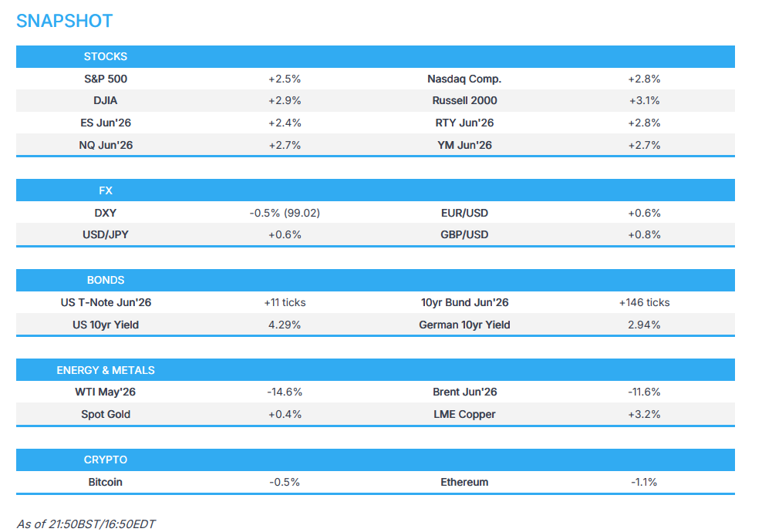Select the Nasdaq Comp. row label

point(464,79)
